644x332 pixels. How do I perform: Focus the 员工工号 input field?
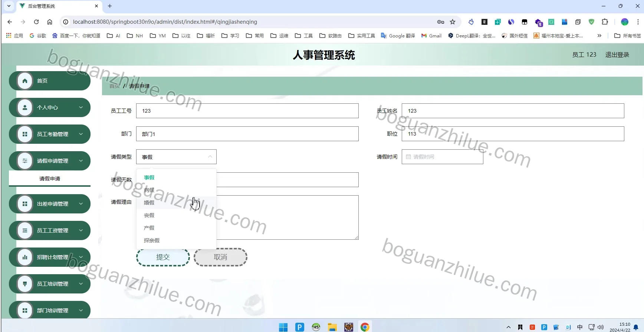tap(247, 111)
